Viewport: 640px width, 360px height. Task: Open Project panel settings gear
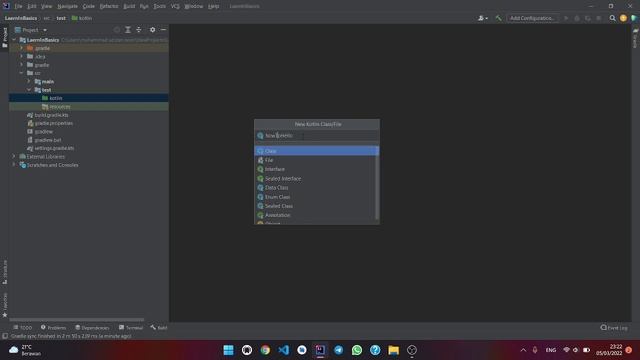tap(152, 30)
